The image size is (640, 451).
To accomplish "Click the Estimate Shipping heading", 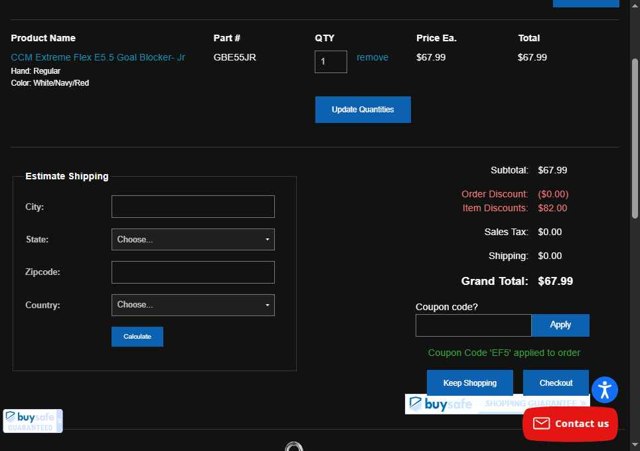I will pyautogui.click(x=67, y=176).
